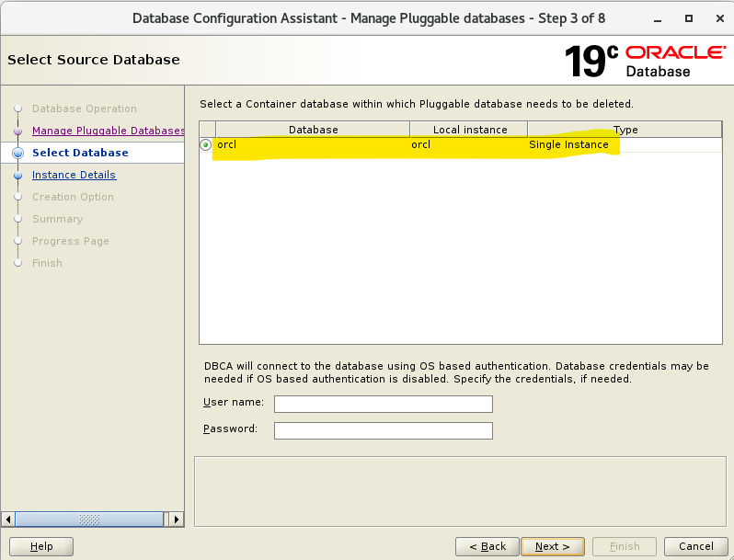Maximize the Database Configuration Assistant window

tap(689, 18)
